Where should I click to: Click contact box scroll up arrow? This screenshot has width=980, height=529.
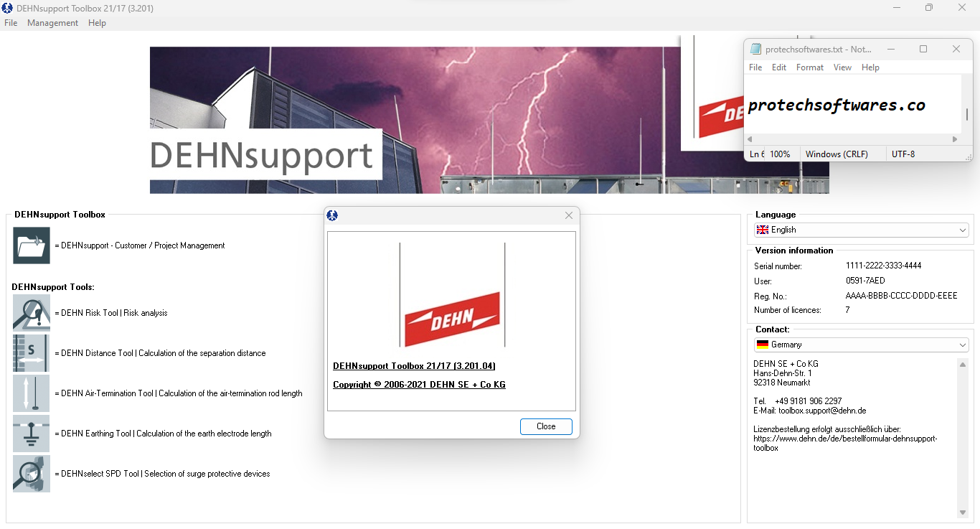click(963, 364)
